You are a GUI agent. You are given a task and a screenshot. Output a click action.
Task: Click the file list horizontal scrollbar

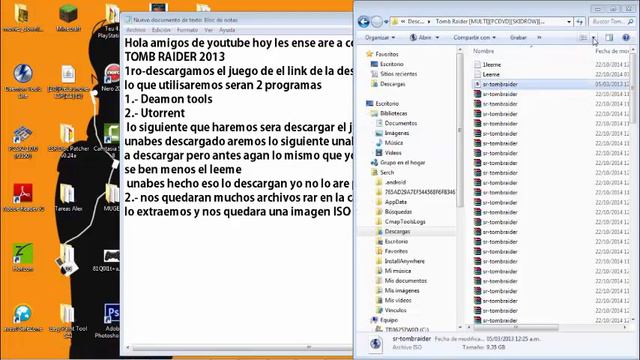click(516, 327)
